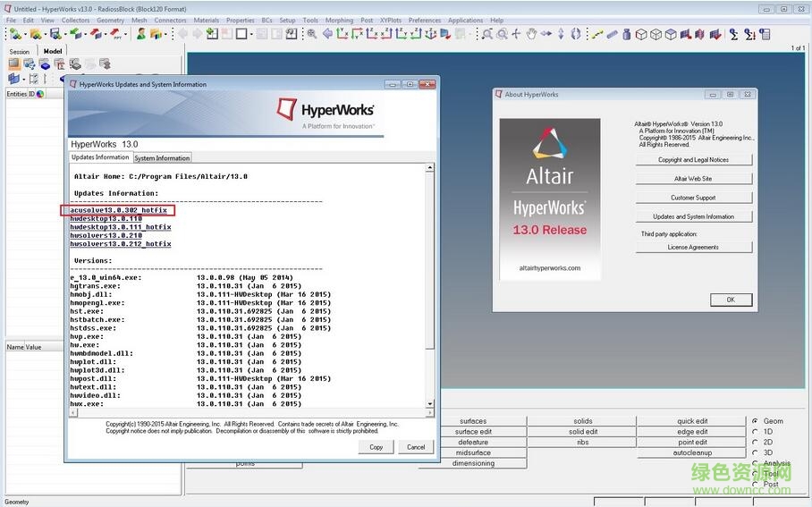Click the Save model toolbar icon
The image size is (812, 507).
[55, 34]
